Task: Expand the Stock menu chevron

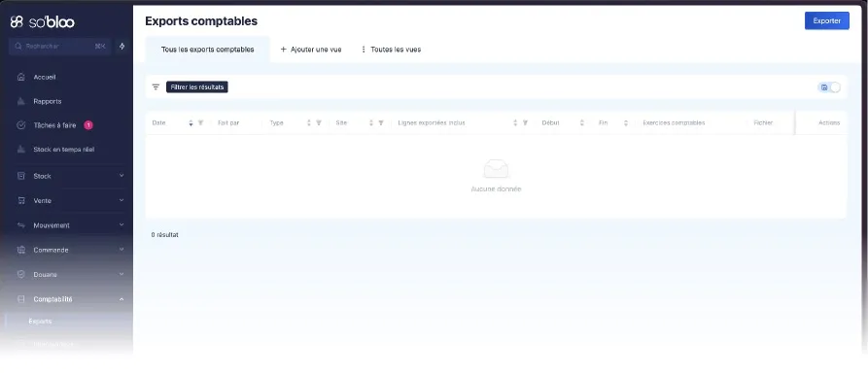Action: click(x=122, y=176)
